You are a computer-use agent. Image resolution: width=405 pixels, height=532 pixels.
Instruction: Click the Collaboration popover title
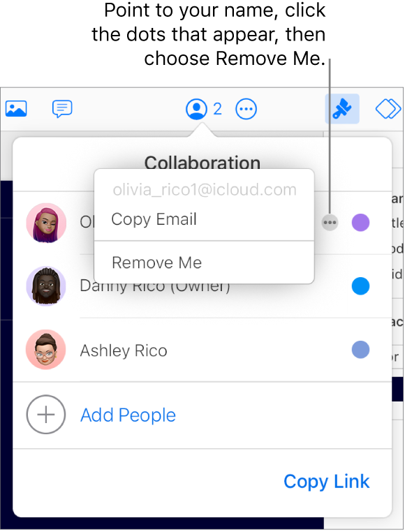point(202,163)
